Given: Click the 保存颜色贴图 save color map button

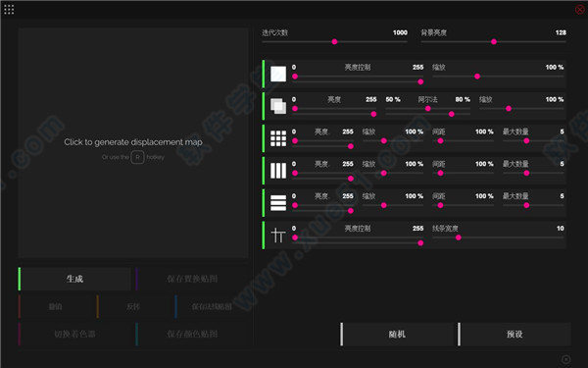Looking at the screenshot, I should pos(192,334).
